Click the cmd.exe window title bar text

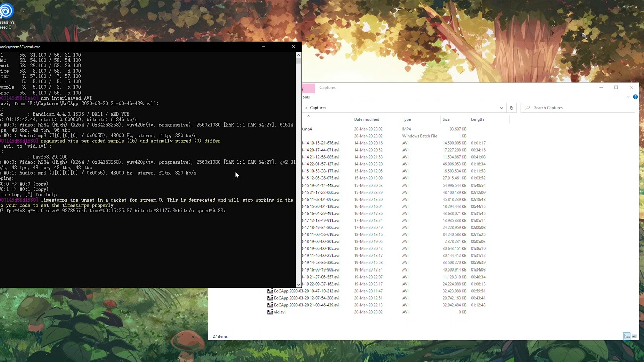pos(20,47)
